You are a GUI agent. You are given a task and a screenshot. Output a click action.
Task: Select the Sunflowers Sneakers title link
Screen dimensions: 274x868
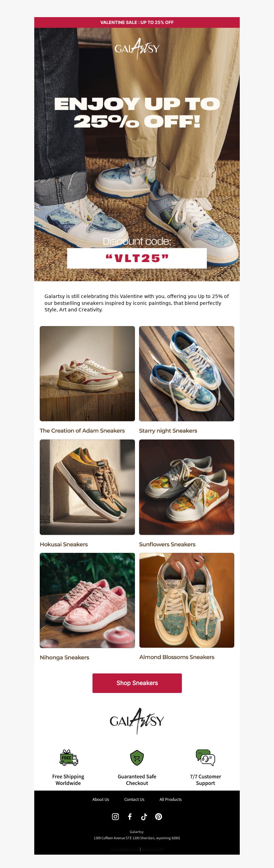tap(167, 544)
